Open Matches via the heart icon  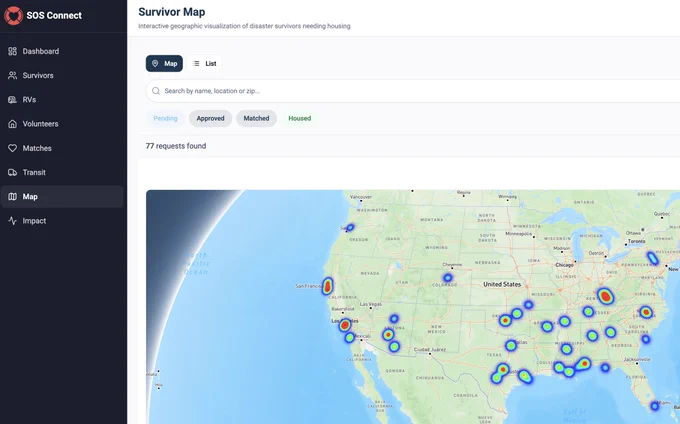13,148
